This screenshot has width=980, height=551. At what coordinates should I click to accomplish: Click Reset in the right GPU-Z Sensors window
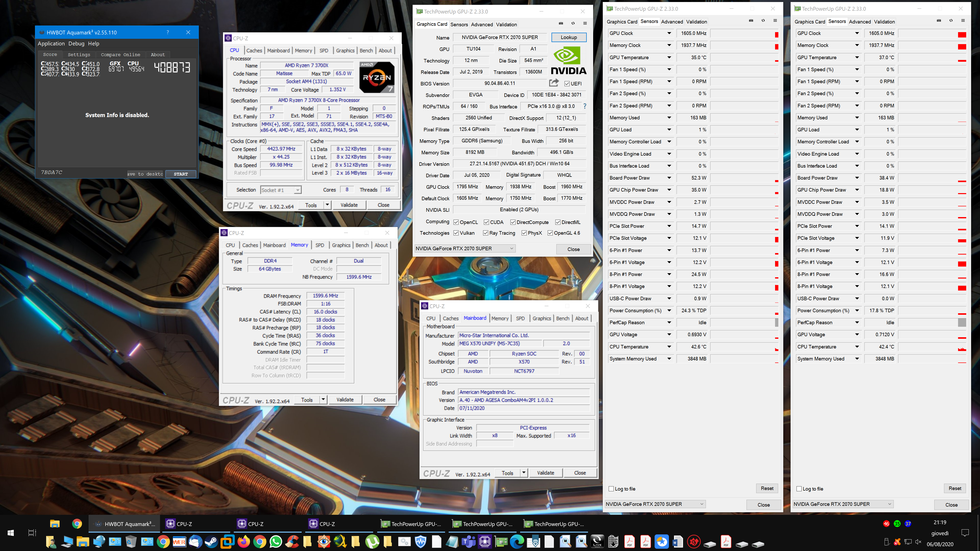pyautogui.click(x=954, y=488)
